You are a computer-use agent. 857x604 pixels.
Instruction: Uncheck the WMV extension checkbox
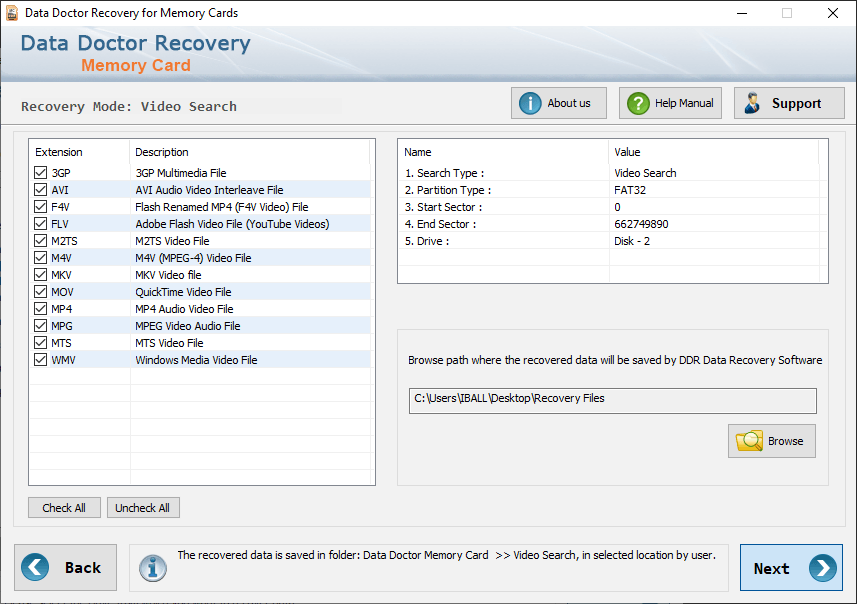click(40, 359)
